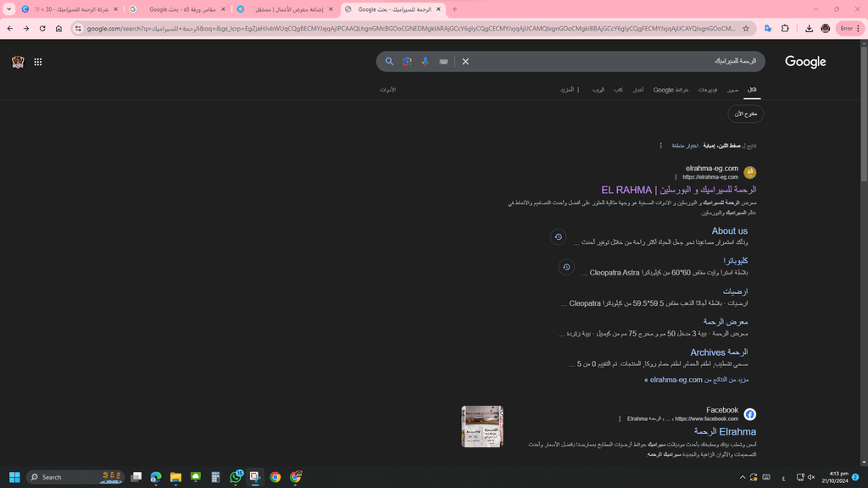This screenshot has height=488, width=868.
Task: Open the Google account profile avatar
Action: 18,62
